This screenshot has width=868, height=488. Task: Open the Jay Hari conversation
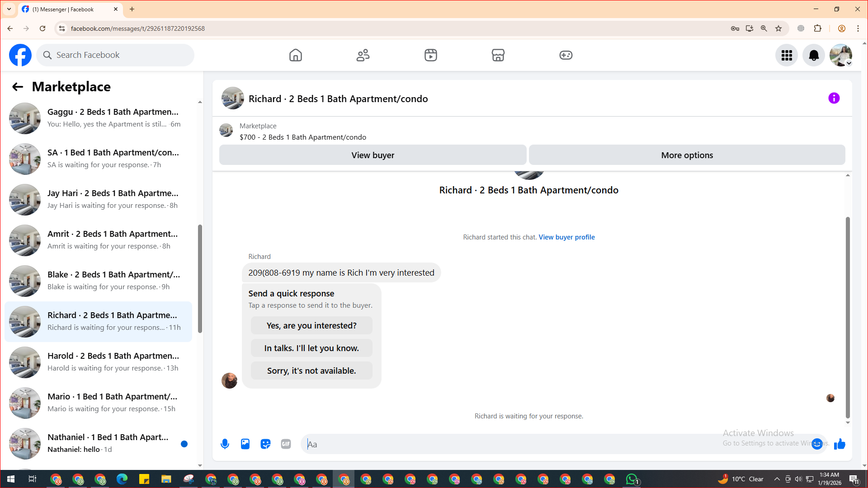[98, 199]
